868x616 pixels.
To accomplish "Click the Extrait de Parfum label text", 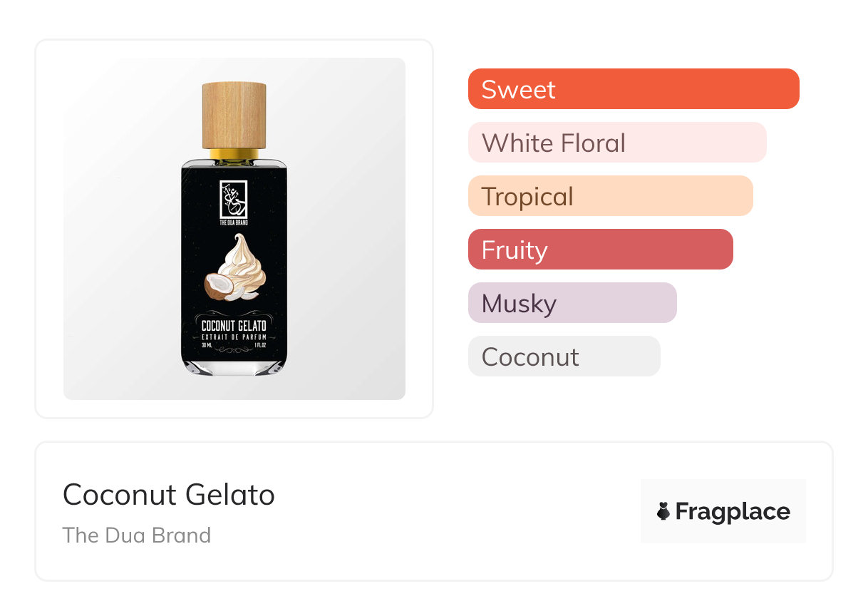I will tap(234, 336).
